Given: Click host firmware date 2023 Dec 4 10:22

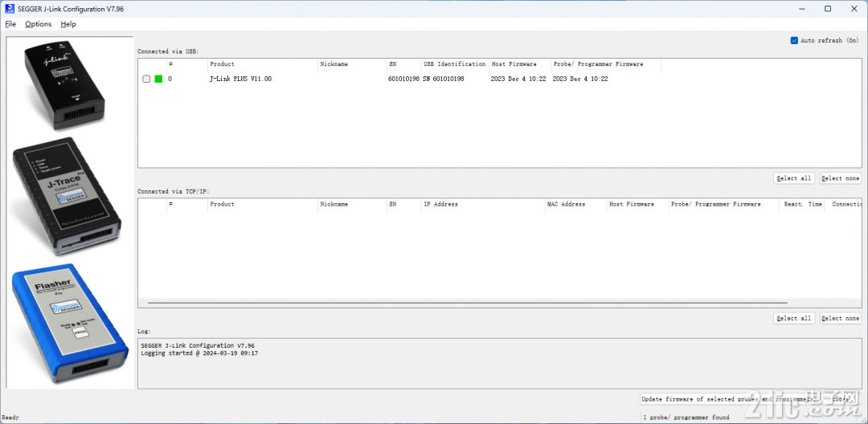Looking at the screenshot, I should 518,79.
